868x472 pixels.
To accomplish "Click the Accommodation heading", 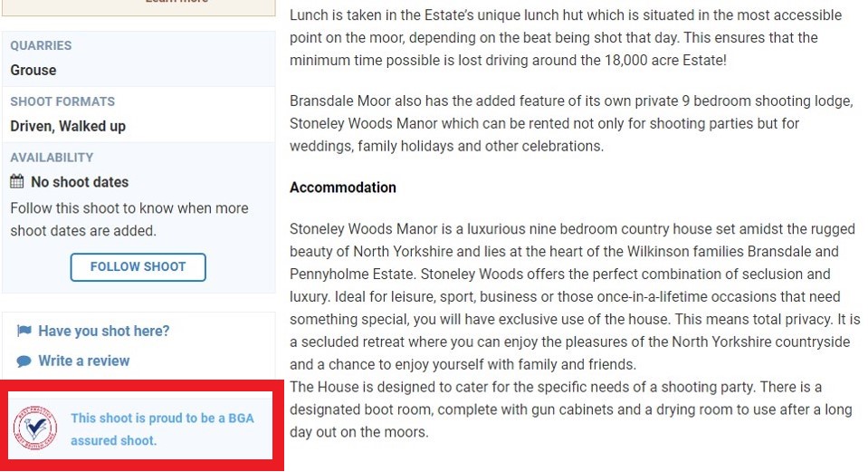I will [343, 188].
